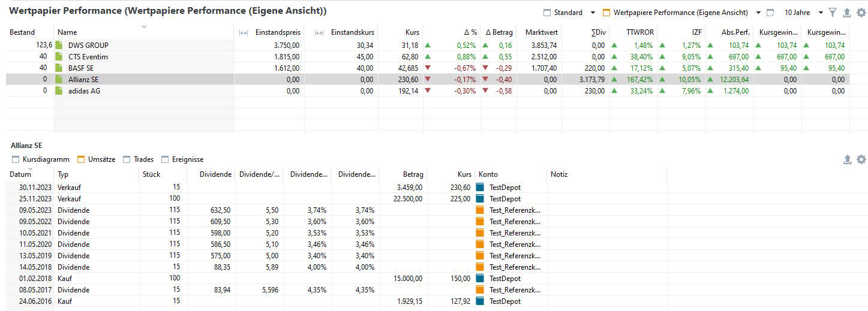Image resolution: width=868 pixels, height=311 pixels.
Task: Click the BASF SE security icon
Action: pos(59,68)
